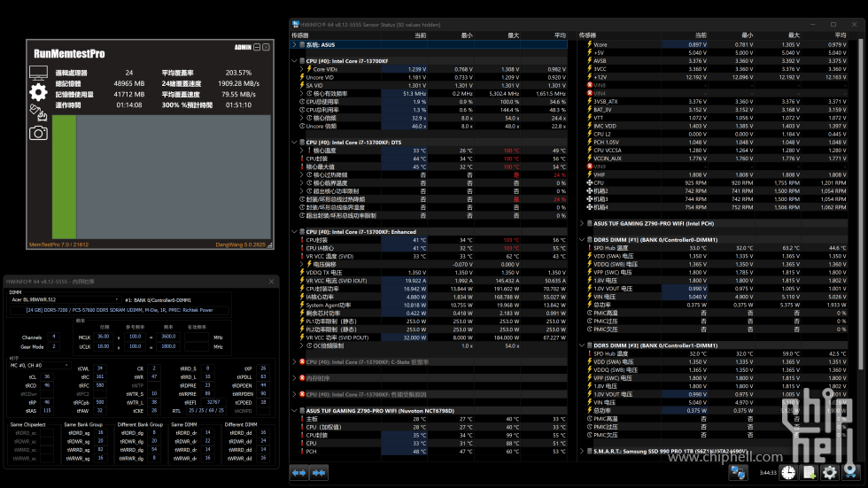Expand disabled 内存时序 group
The image size is (868, 488).
pos(294,378)
